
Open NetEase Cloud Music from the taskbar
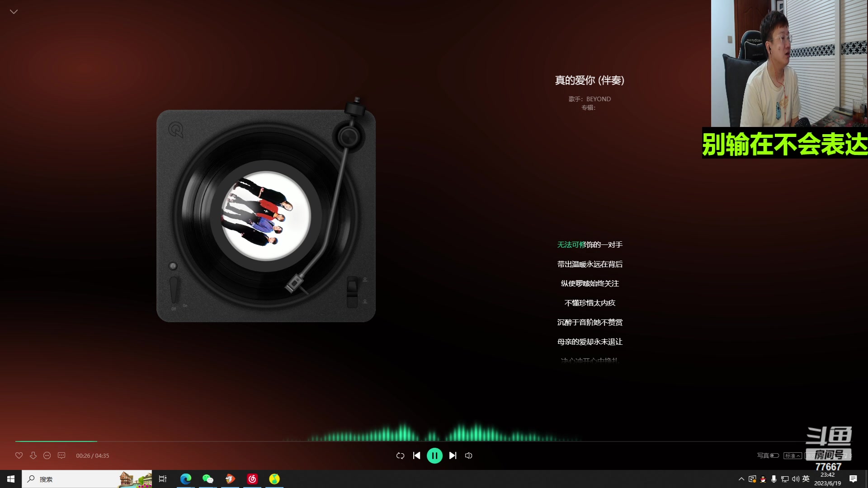click(252, 479)
